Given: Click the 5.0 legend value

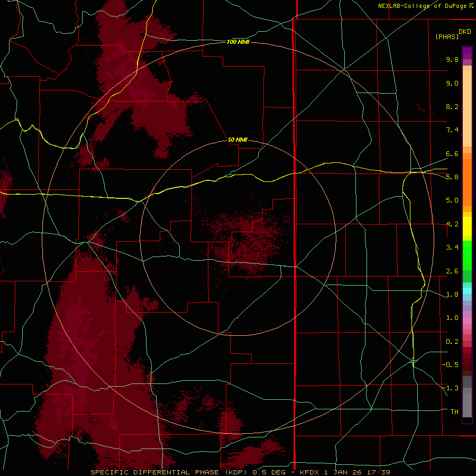Looking at the screenshot, I should click(452, 200).
